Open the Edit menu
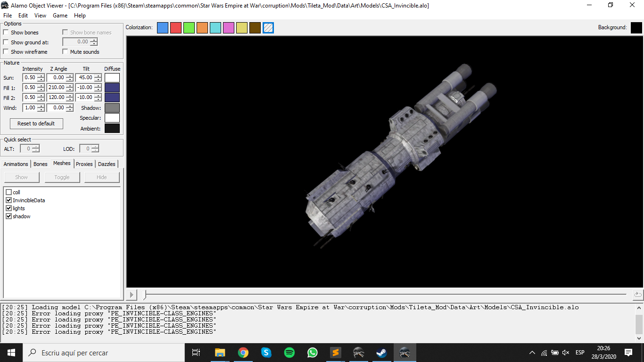The image size is (644, 362). [x=23, y=16]
